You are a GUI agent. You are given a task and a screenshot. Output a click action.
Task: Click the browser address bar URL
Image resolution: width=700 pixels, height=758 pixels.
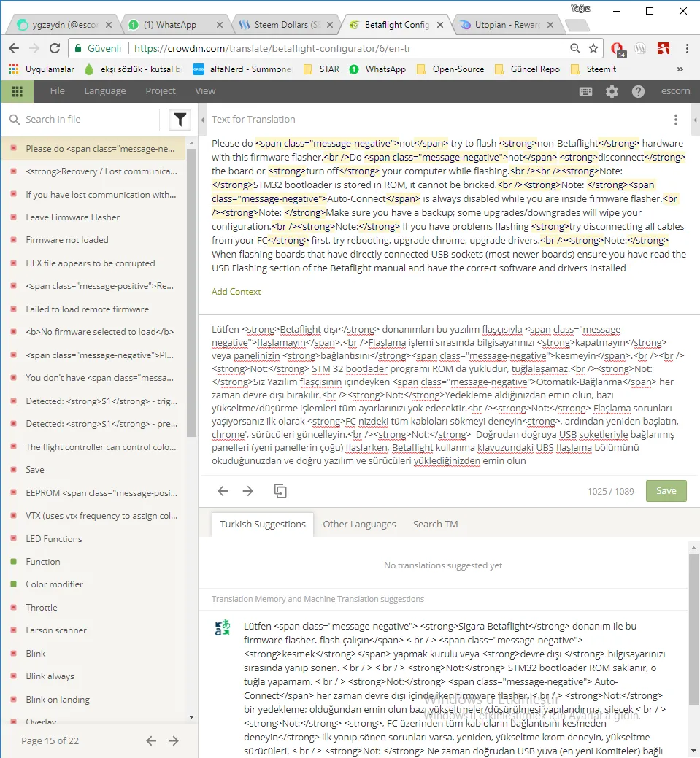[272, 48]
